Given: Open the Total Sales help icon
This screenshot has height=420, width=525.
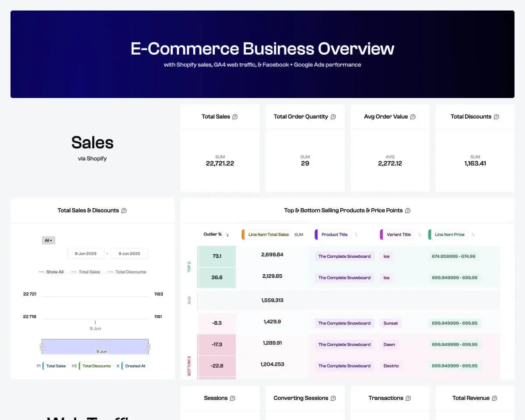Looking at the screenshot, I should coord(235,117).
